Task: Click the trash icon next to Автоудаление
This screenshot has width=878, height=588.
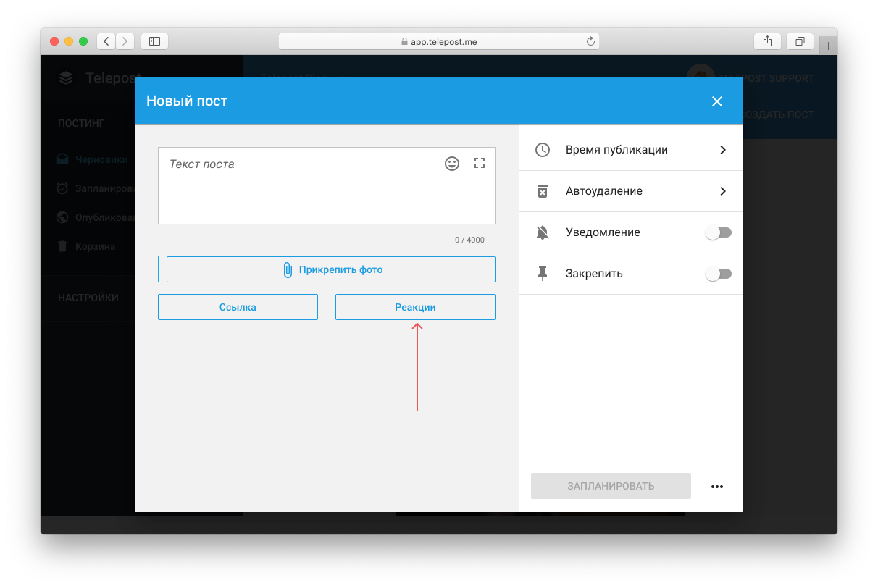Action: (543, 191)
